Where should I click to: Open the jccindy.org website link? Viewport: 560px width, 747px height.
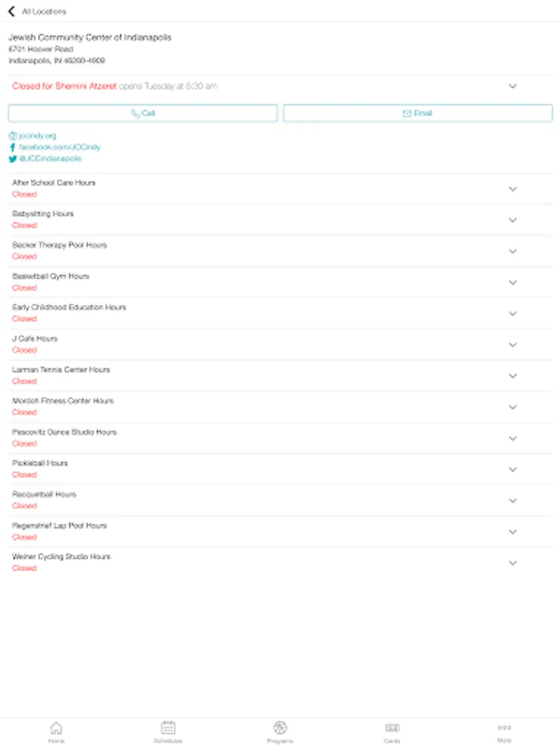tap(37, 136)
